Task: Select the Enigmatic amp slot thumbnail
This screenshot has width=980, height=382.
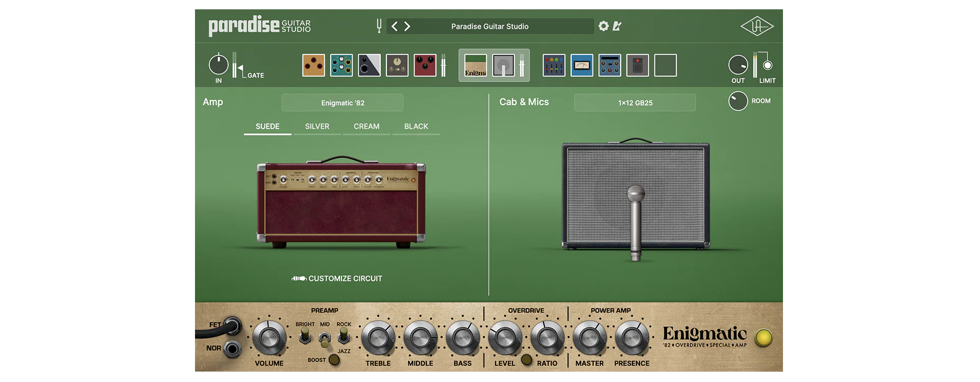Action: 476,65
